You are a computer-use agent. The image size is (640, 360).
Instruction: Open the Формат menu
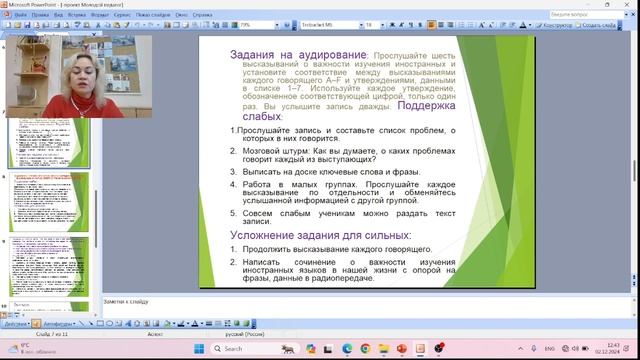click(x=100, y=15)
